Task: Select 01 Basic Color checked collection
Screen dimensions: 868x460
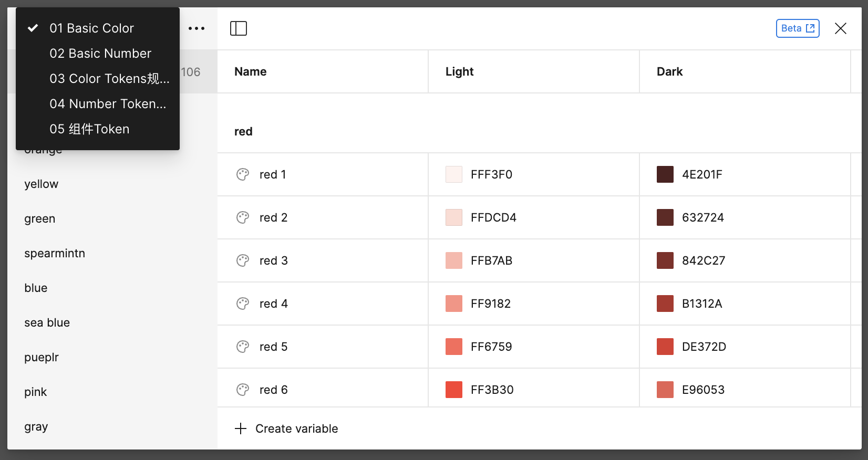Action: click(x=92, y=28)
